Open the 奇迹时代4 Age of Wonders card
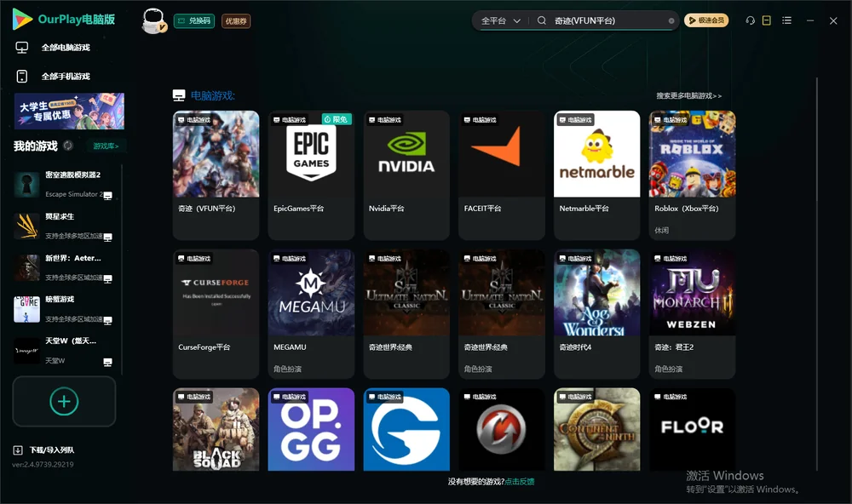The height and width of the screenshot is (504, 852). [597, 313]
